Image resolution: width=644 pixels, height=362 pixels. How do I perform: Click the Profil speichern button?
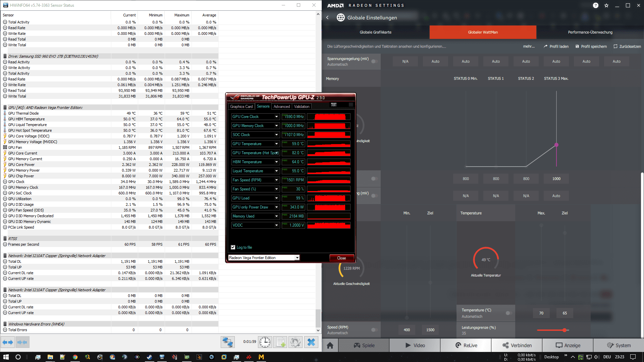tap(591, 47)
